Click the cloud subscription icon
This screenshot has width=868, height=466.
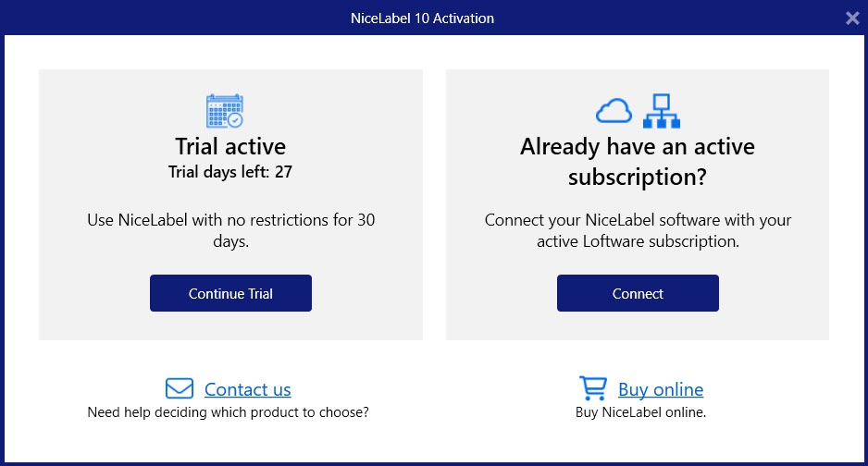[614, 111]
